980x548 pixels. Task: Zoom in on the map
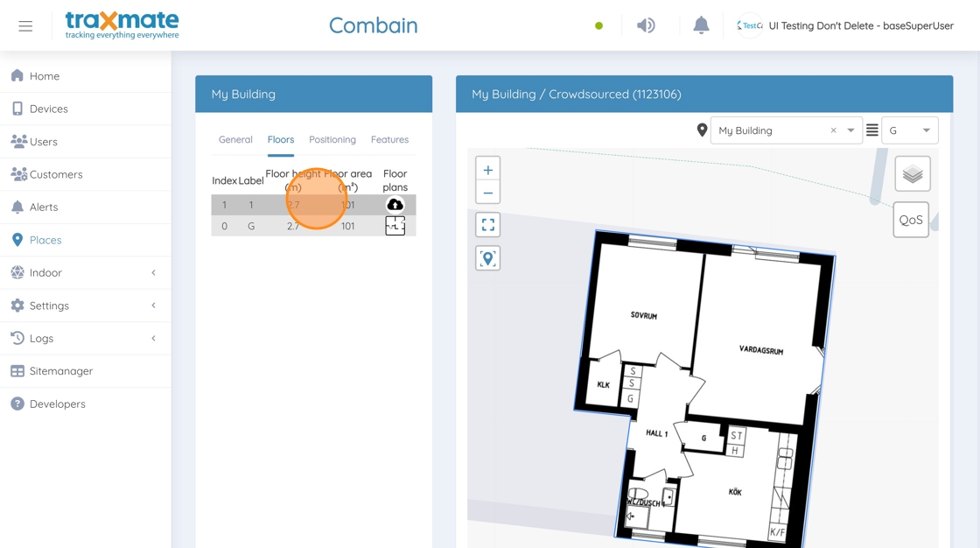tap(487, 170)
